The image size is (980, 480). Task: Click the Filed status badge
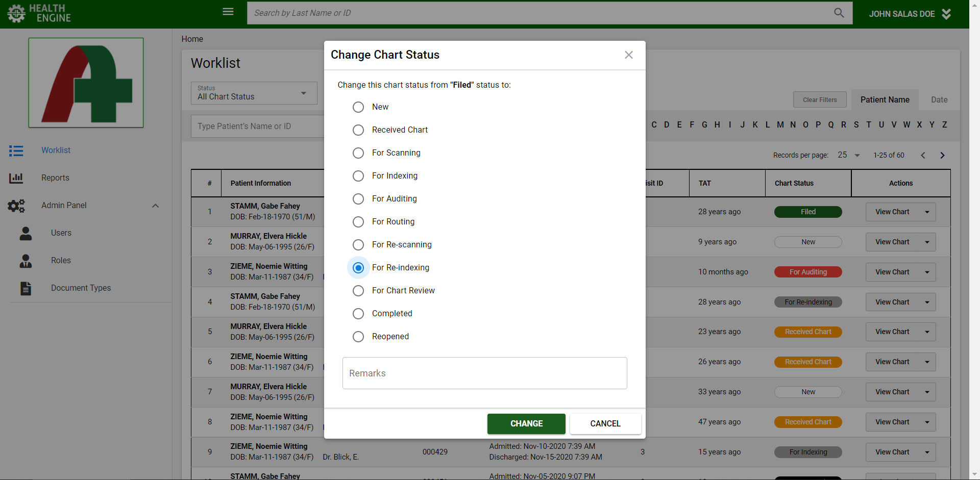point(808,212)
